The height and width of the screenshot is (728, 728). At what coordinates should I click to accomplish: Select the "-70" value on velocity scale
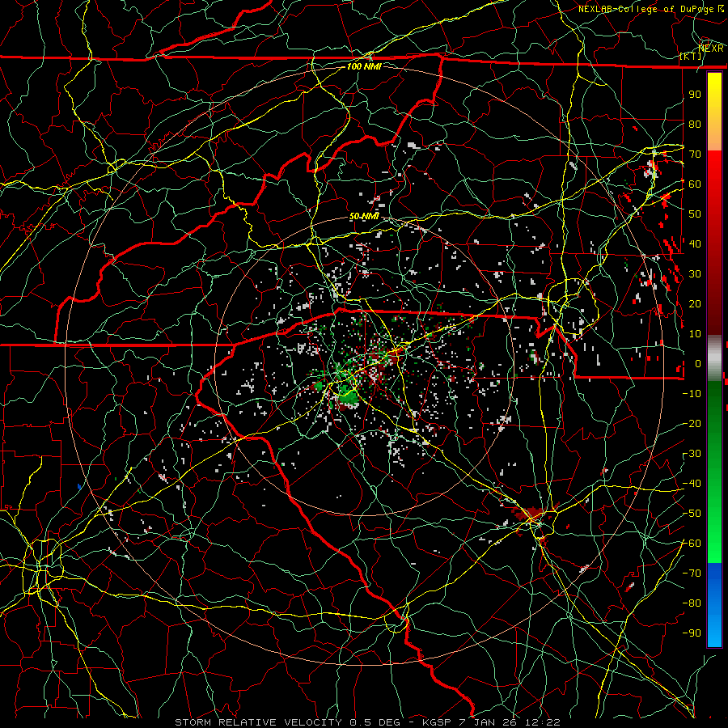click(692, 574)
